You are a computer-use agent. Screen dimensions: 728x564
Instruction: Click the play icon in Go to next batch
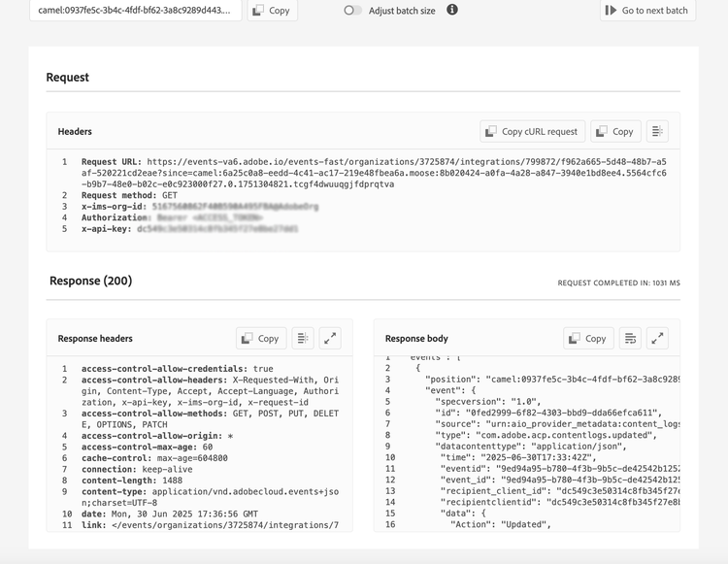point(611,11)
